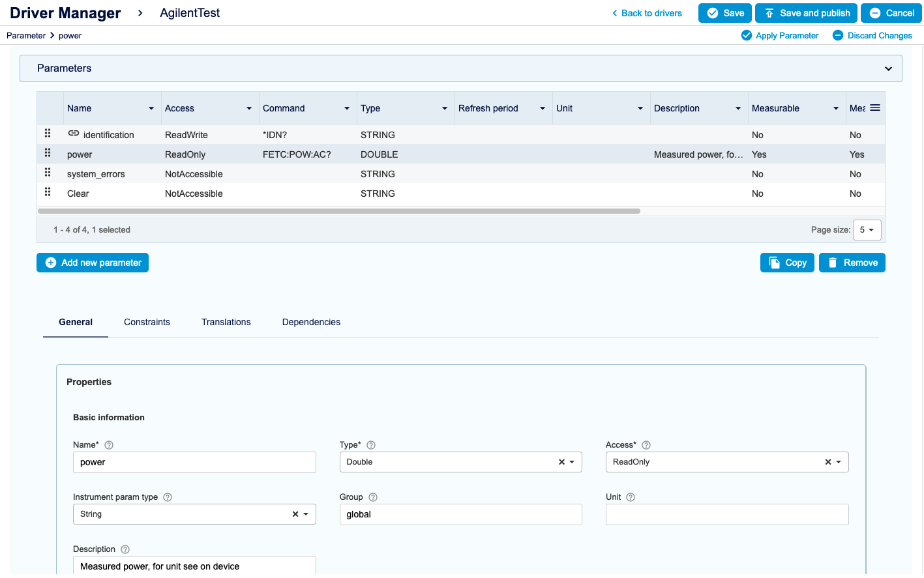The width and height of the screenshot is (924, 578).
Task: Click the Unit input field
Action: click(x=726, y=514)
